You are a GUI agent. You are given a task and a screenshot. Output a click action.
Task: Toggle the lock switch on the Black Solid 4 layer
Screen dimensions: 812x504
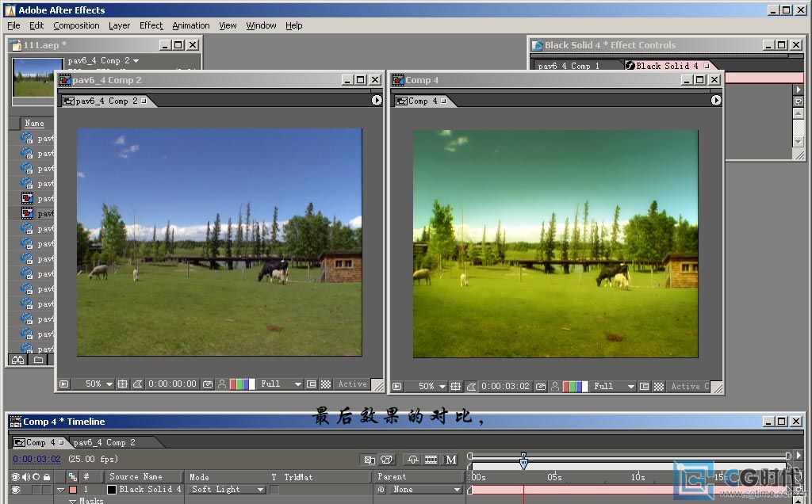click(x=47, y=490)
